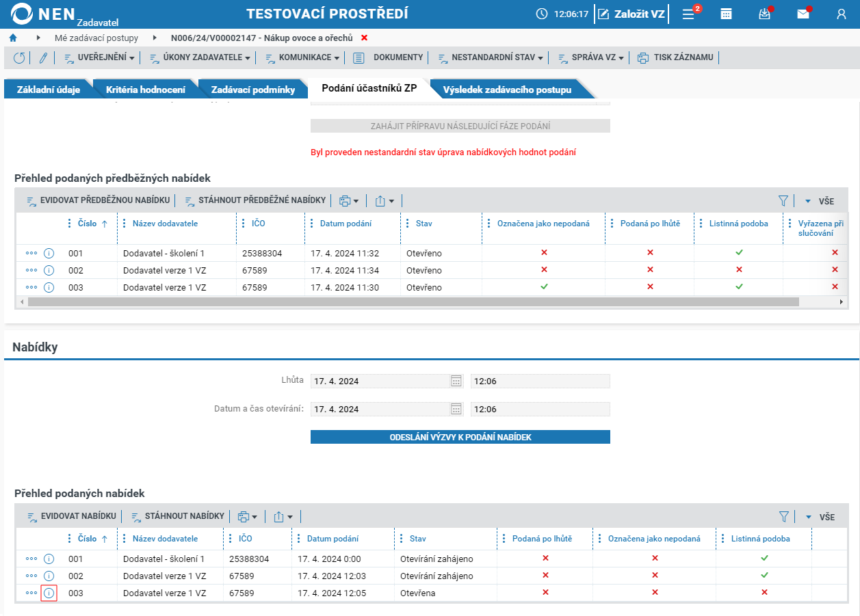Open row actions for offer submitted 12:05

31,593
